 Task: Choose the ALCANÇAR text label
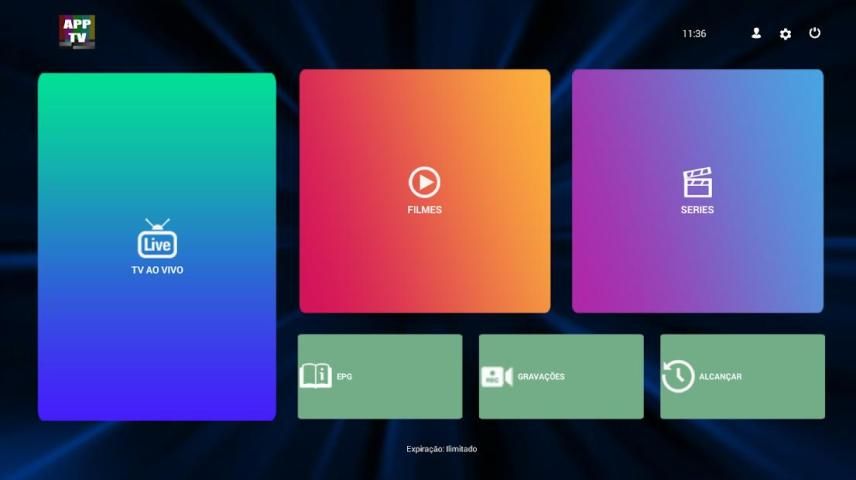click(x=720, y=377)
